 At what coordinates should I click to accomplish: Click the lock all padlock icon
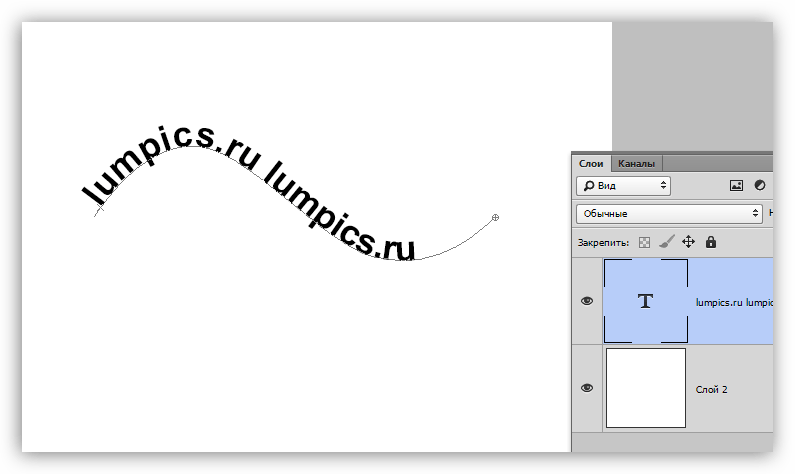pos(711,242)
